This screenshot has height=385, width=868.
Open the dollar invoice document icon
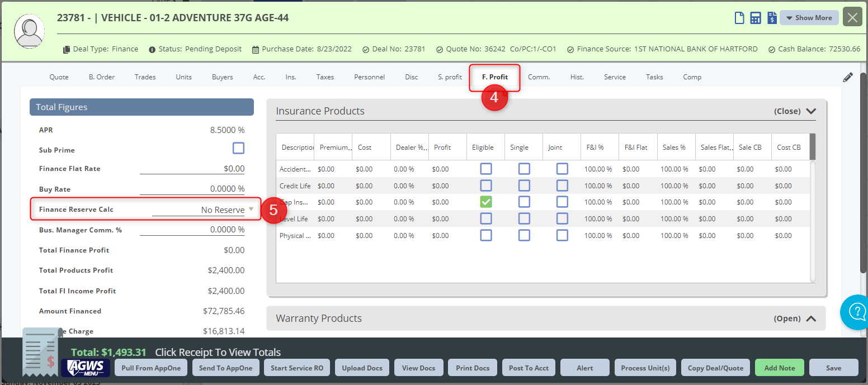772,18
